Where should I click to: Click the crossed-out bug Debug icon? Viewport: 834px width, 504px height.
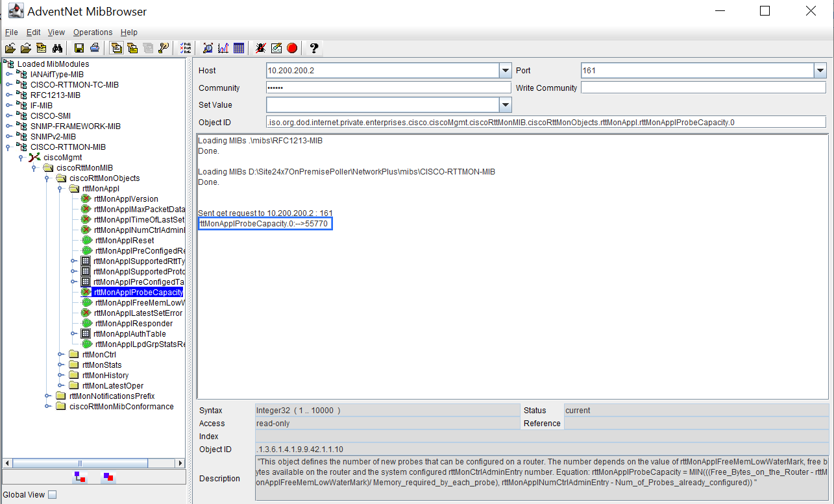[x=261, y=48]
